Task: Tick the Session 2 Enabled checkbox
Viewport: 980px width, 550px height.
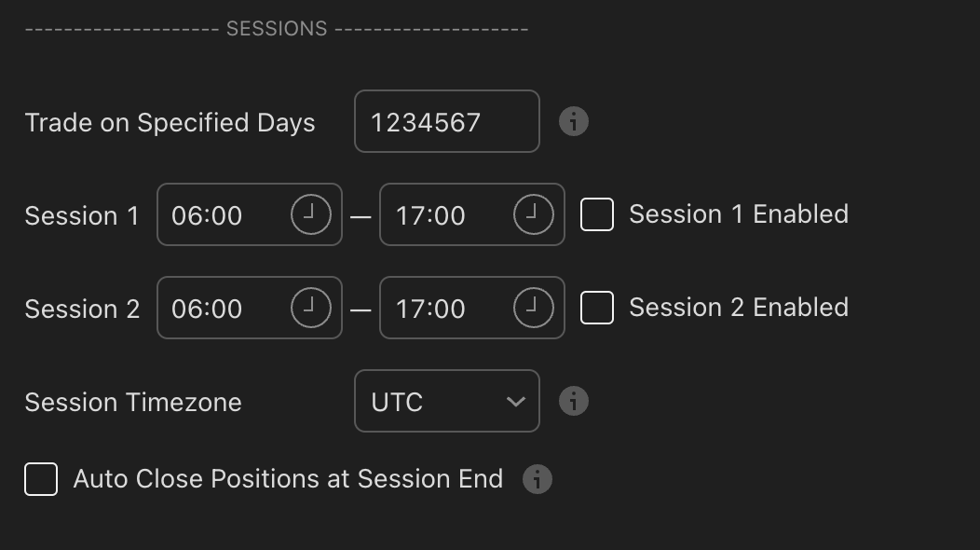Action: point(597,308)
